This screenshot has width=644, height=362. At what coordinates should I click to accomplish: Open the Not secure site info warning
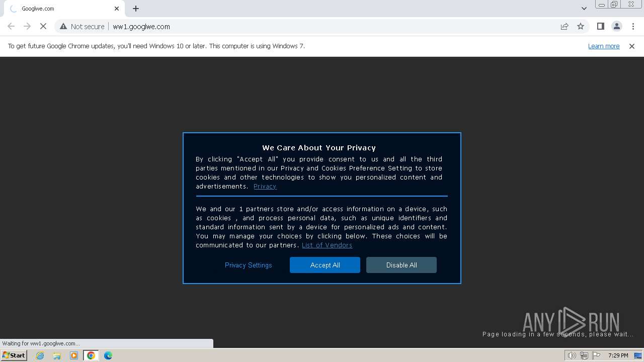pyautogui.click(x=82, y=26)
